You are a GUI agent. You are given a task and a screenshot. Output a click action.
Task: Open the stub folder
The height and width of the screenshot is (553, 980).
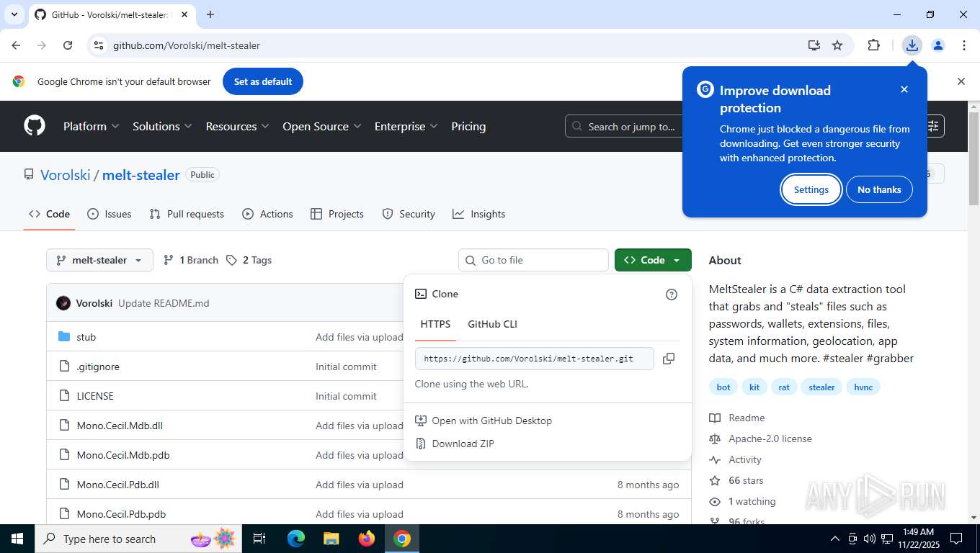pyautogui.click(x=86, y=337)
